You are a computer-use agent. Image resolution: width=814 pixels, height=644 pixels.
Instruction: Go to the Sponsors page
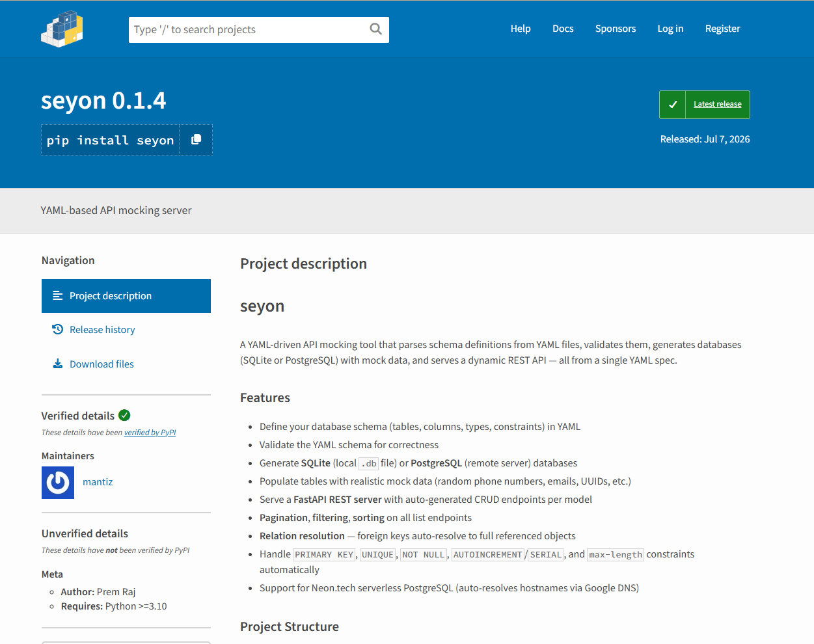(616, 29)
